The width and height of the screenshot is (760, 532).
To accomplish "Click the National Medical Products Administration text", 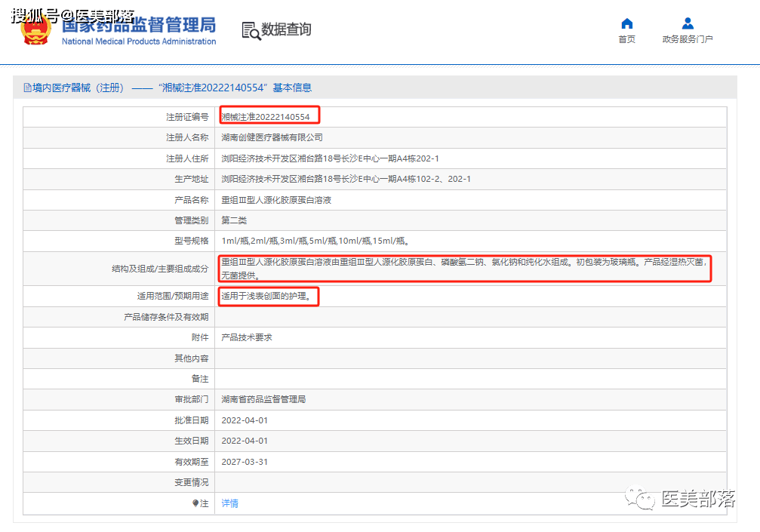I will pyautogui.click(x=139, y=42).
